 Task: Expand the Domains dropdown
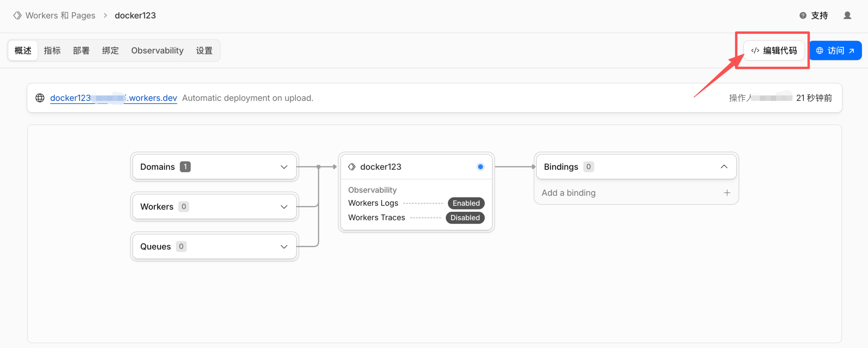[x=284, y=167]
